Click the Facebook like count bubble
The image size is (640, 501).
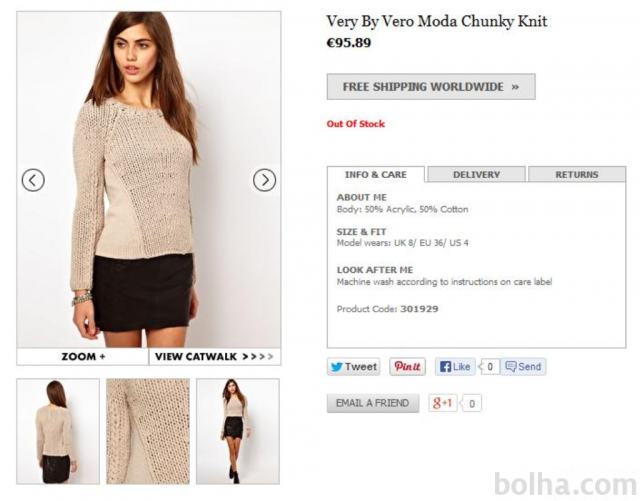(x=489, y=367)
